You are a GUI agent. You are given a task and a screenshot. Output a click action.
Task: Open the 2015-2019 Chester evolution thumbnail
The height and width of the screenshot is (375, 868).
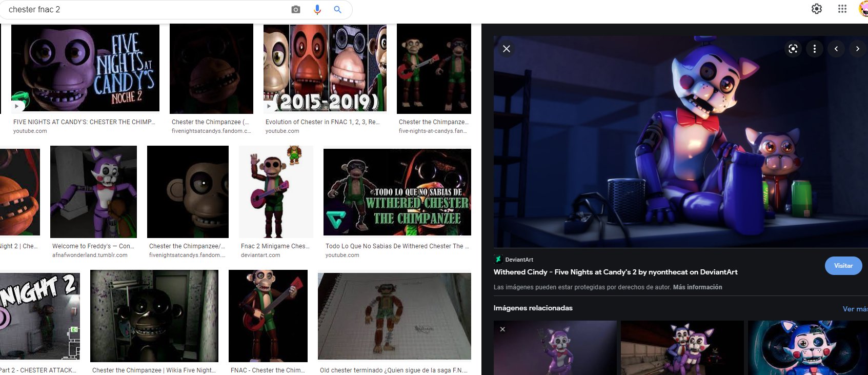coord(325,68)
